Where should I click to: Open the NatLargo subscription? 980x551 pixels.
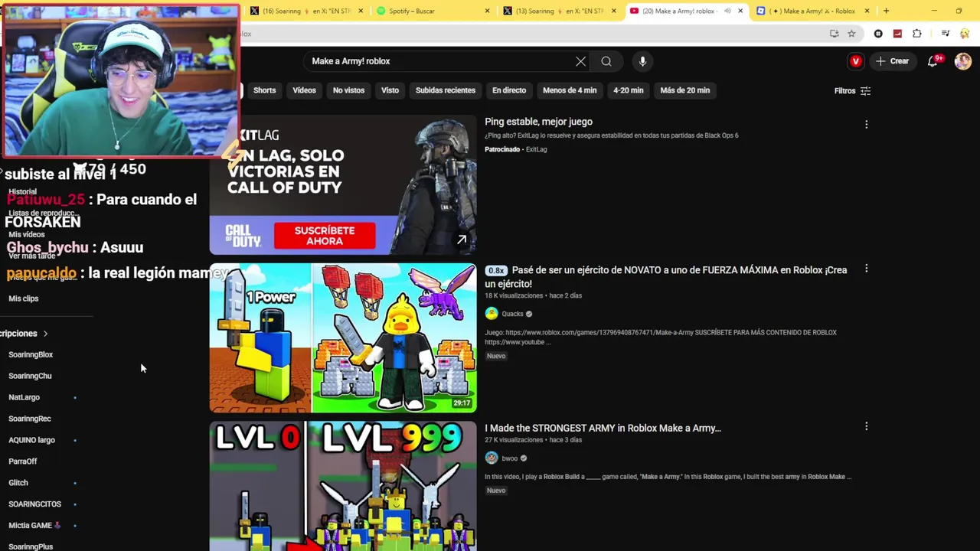(24, 397)
